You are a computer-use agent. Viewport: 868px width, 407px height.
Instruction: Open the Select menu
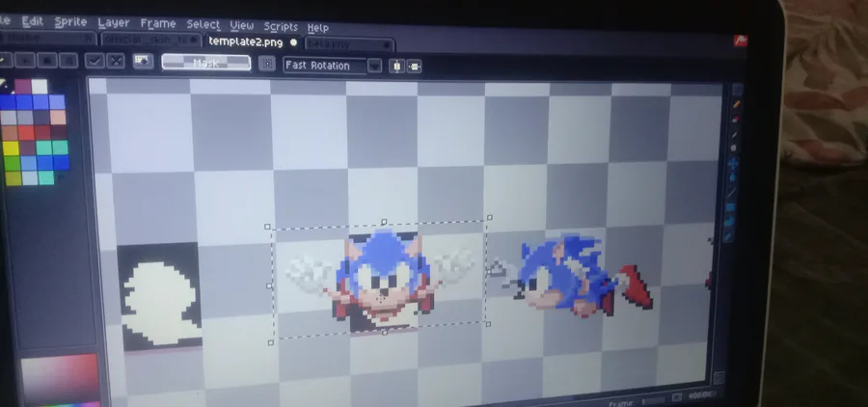pos(203,25)
